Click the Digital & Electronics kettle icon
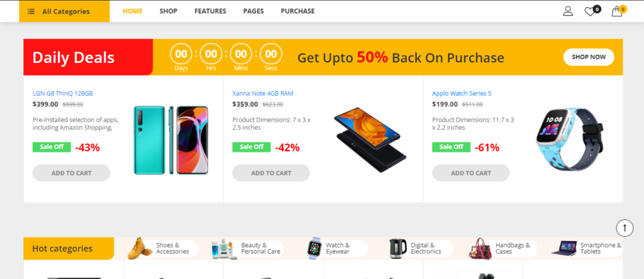The image size is (644, 279). pyautogui.click(x=397, y=248)
